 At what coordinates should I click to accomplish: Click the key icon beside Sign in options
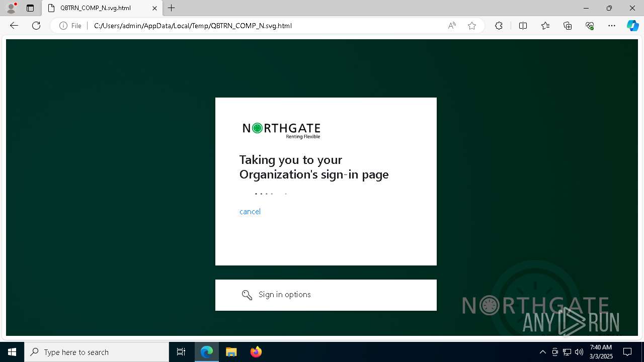[x=247, y=295]
